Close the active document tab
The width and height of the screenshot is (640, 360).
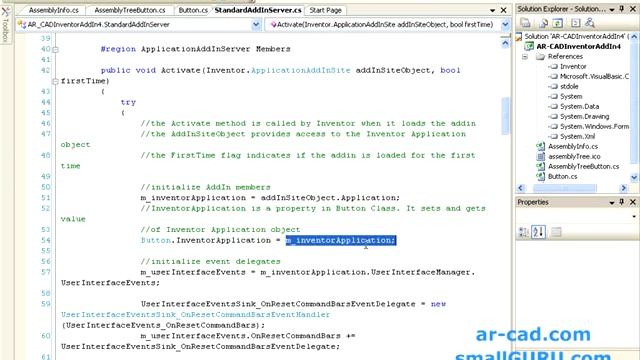[x=504, y=10]
